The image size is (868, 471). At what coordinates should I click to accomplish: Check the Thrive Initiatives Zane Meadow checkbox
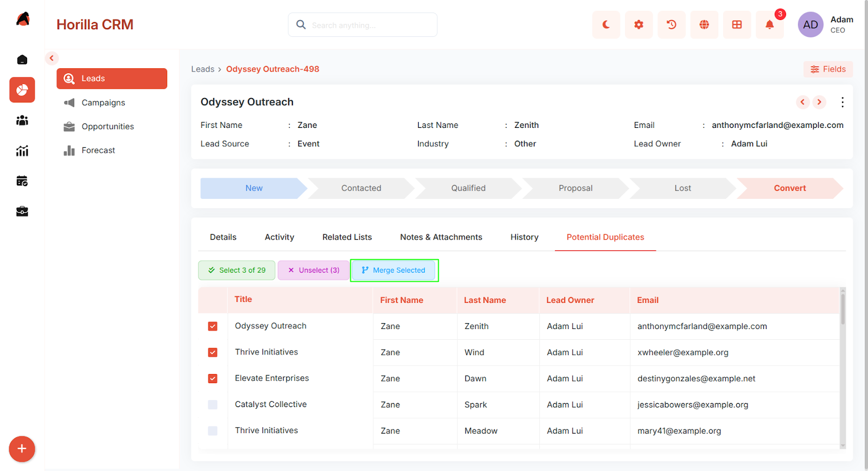point(213,430)
